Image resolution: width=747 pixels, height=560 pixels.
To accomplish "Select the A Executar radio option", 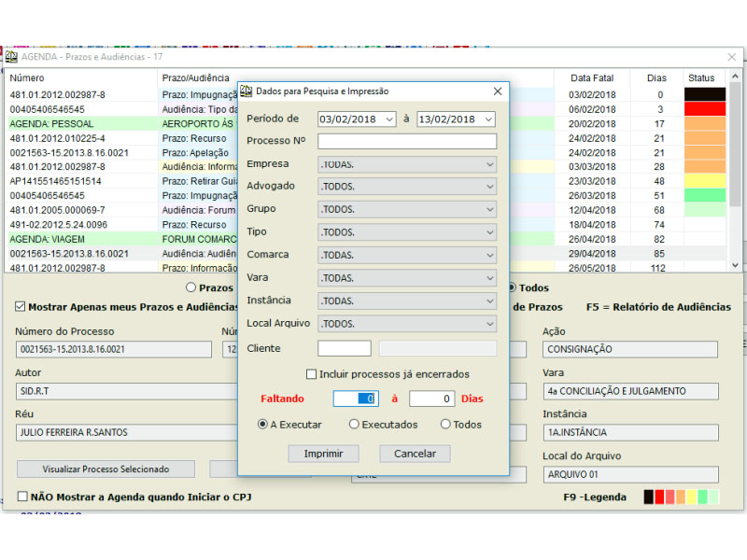I will [263, 424].
